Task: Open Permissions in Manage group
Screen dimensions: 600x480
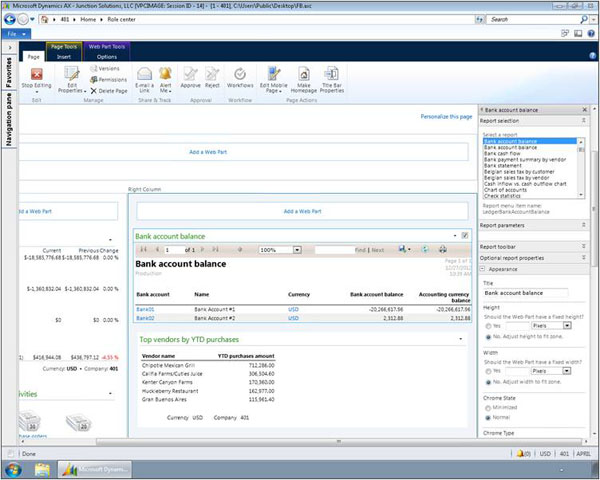Action: click(109, 80)
